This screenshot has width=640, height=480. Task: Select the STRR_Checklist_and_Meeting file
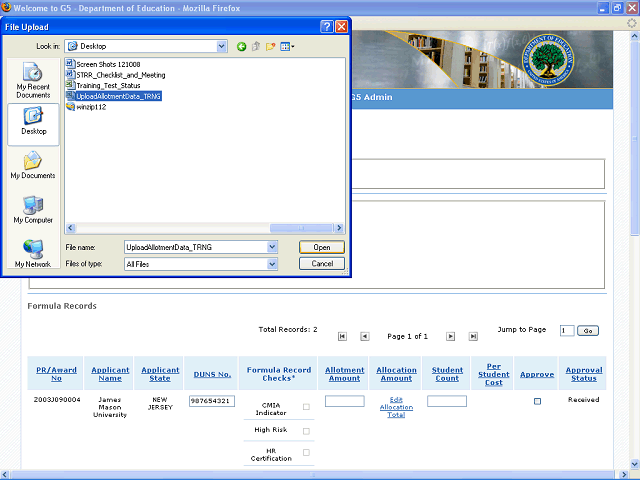click(116, 75)
